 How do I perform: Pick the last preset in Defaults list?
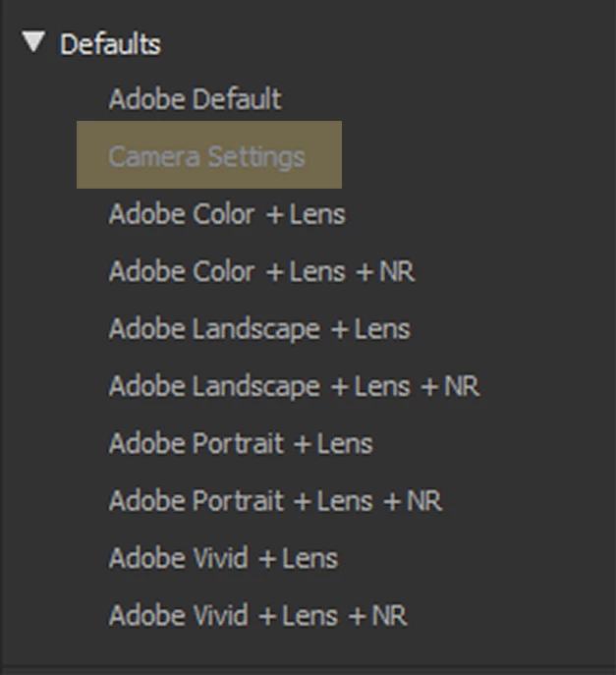(x=257, y=616)
